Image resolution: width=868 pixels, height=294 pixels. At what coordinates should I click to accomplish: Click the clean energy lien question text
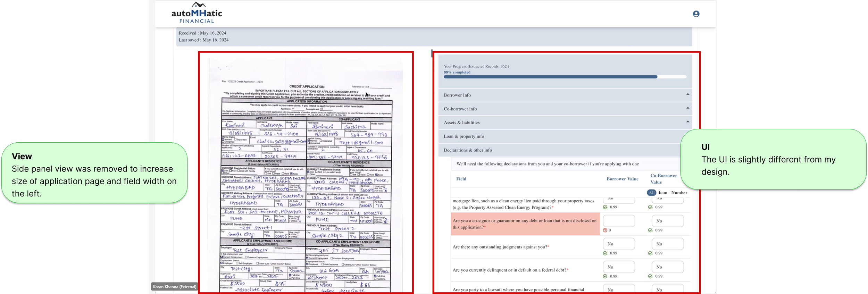pyautogui.click(x=523, y=204)
